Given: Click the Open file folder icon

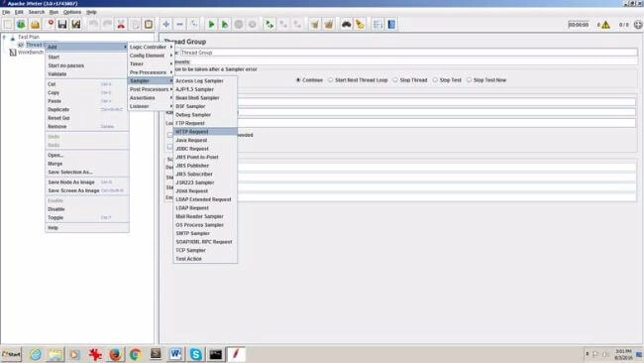Looking at the screenshot, I should coord(35,24).
